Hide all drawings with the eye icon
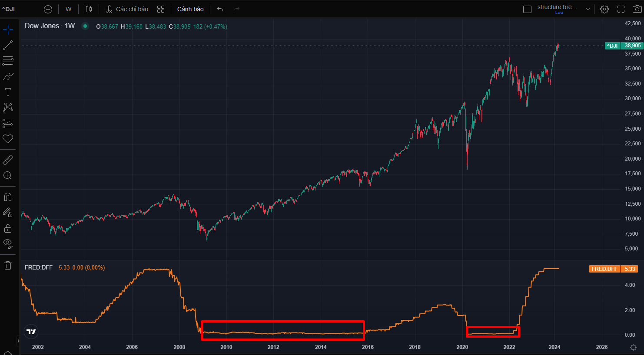 (x=8, y=243)
